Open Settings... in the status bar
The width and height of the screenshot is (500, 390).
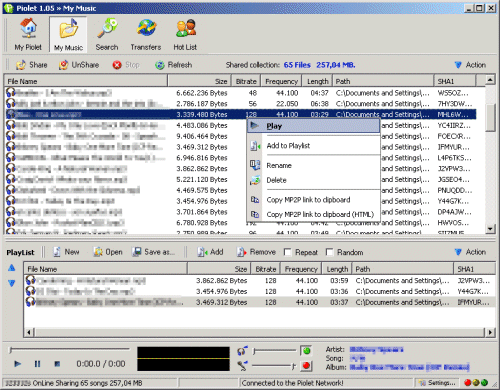click(437, 383)
